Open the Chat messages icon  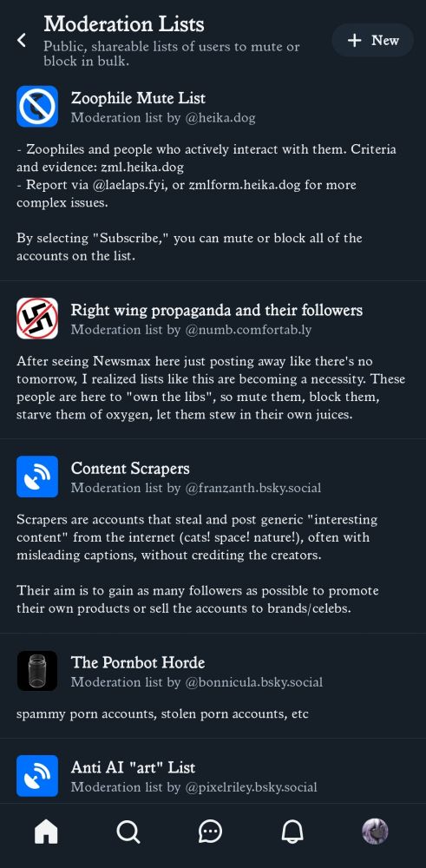point(210,832)
